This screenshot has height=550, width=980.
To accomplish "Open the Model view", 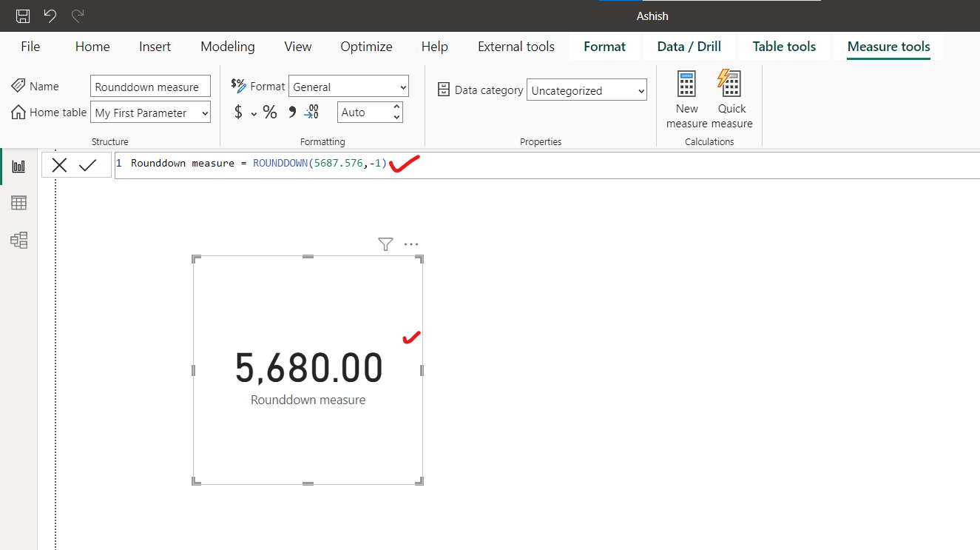I will click(18, 240).
